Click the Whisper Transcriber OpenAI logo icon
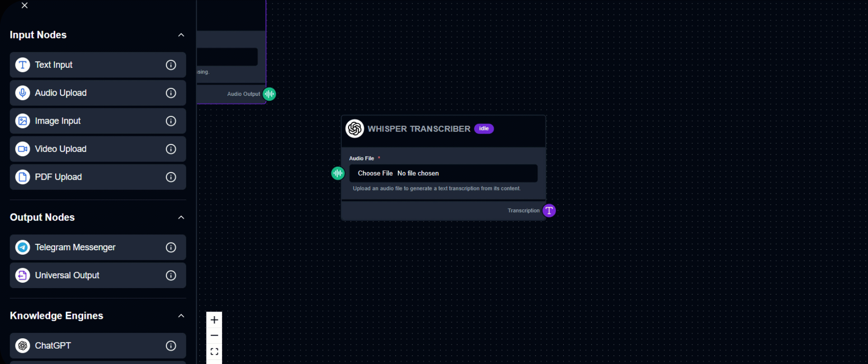The width and height of the screenshot is (868, 364). [x=355, y=129]
